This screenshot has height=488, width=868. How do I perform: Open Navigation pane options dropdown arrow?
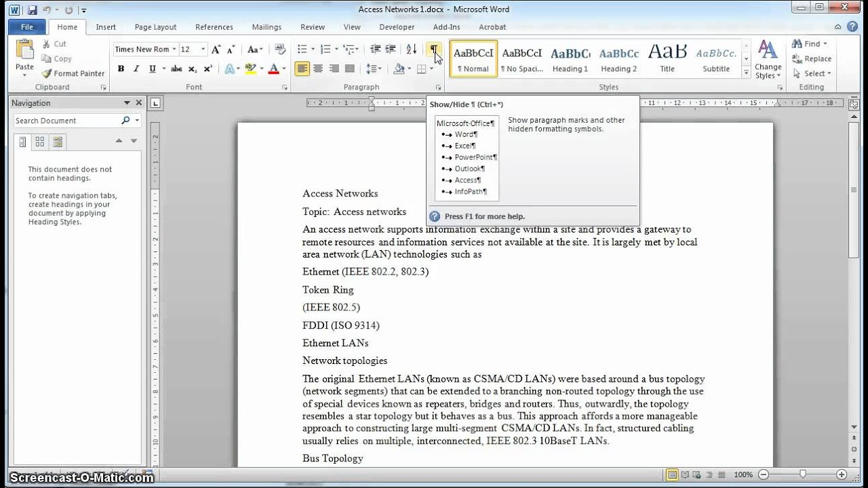click(127, 103)
